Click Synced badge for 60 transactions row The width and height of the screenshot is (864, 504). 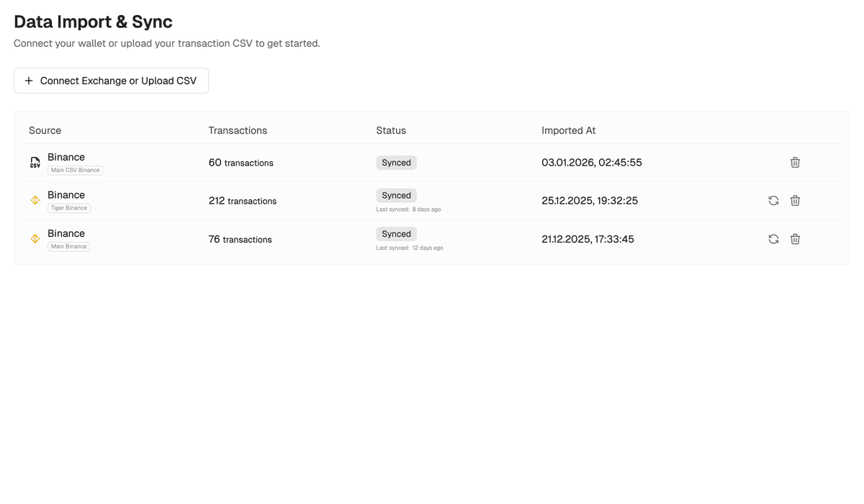click(396, 163)
